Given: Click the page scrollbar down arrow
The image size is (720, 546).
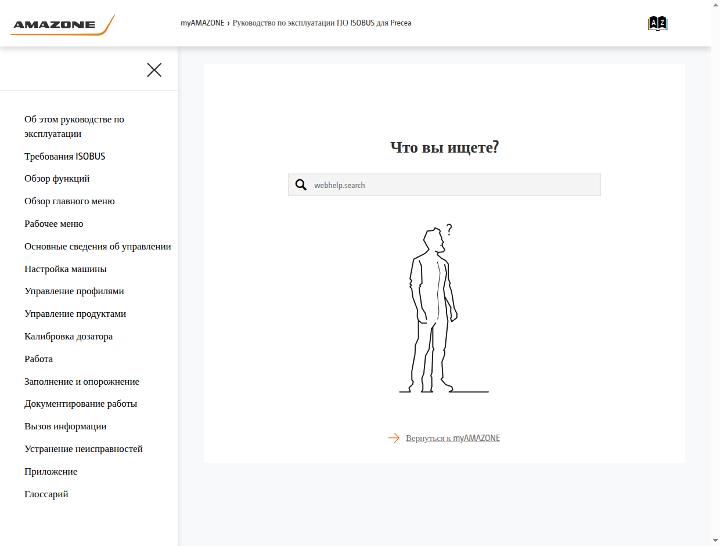Looking at the screenshot, I should click(x=716, y=541).
